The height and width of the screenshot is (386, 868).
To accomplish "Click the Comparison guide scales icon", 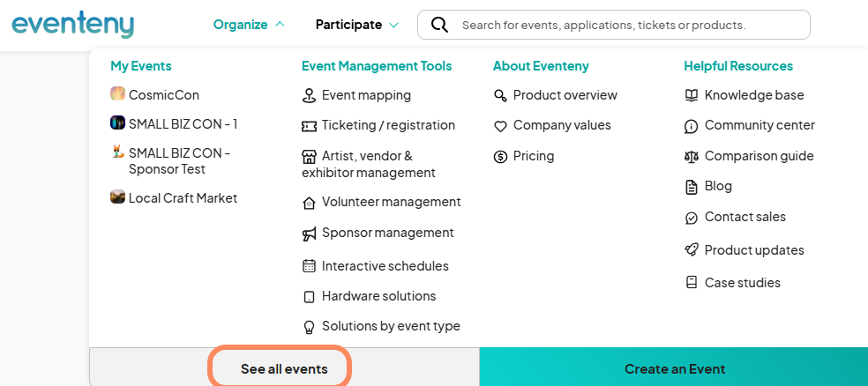I will pyautogui.click(x=692, y=157).
